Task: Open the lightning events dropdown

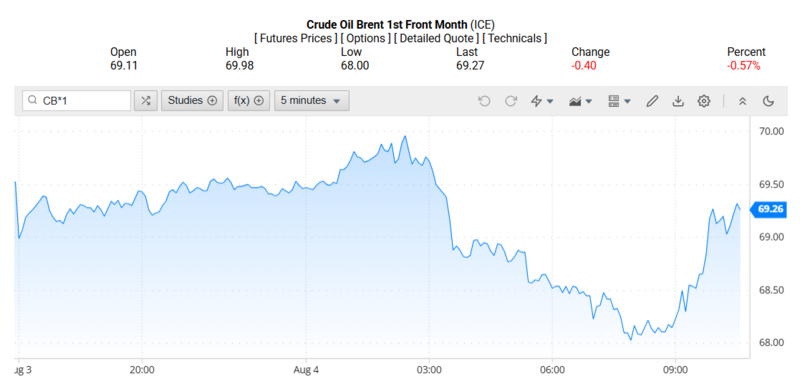Action: (x=542, y=101)
